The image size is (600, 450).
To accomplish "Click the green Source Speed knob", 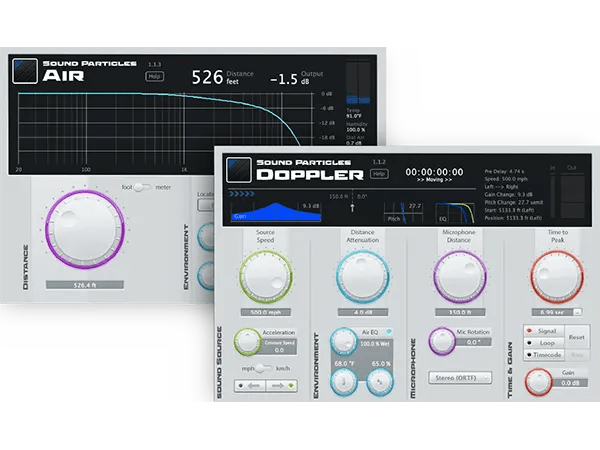I will pos(266,277).
